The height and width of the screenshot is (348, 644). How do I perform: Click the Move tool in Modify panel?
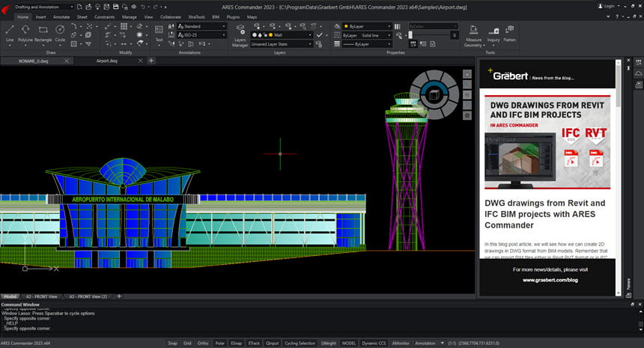click(x=108, y=26)
